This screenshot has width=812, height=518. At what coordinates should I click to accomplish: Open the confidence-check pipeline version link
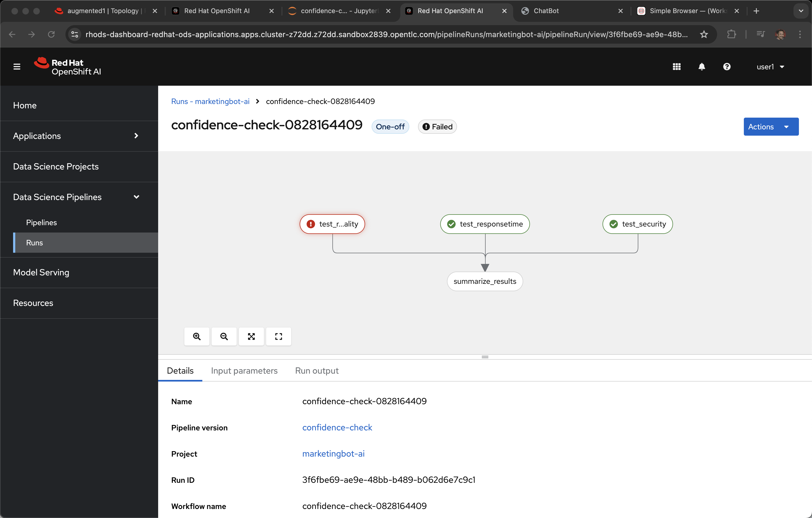pos(337,428)
